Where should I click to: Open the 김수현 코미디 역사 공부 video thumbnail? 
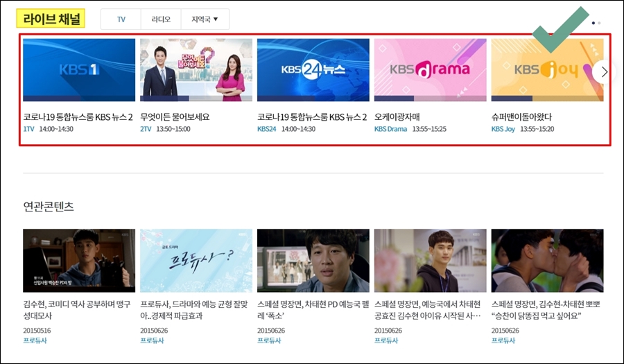[79, 261]
